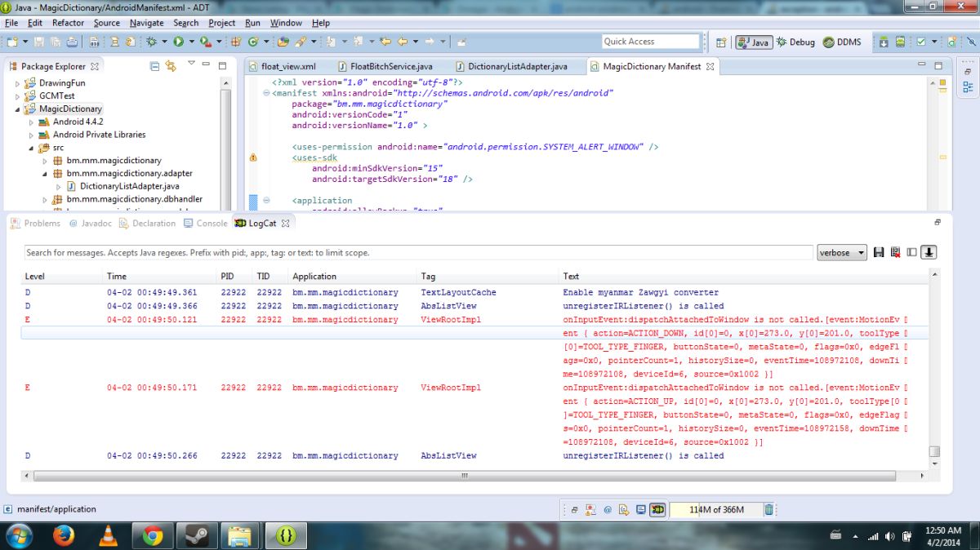
Task: Open Steam from the taskbar
Action: (196, 535)
